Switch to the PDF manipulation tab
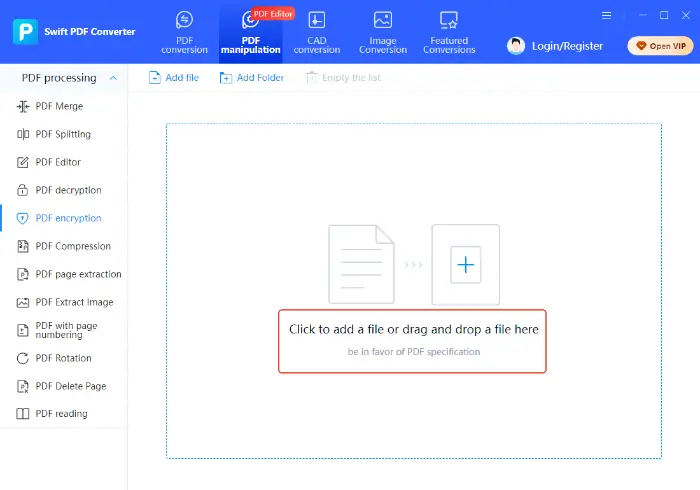Screen dimensions: 700x490 (250, 33)
